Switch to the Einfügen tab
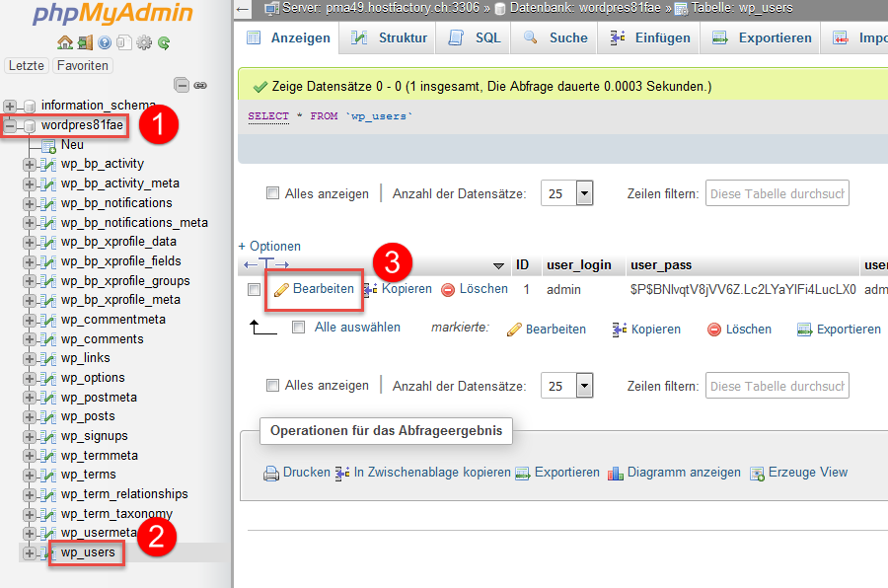The height and width of the screenshot is (588, 888). (x=649, y=37)
